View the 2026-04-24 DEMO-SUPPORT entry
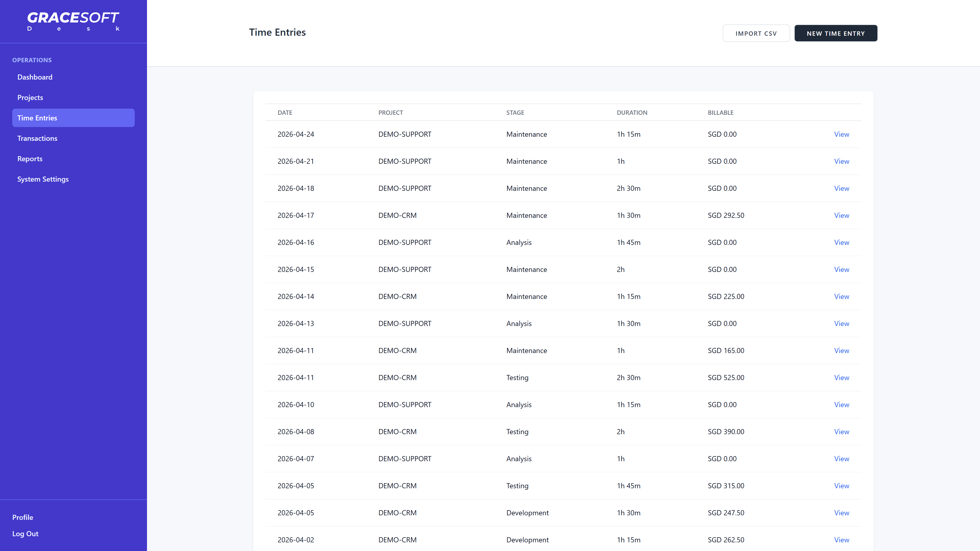Screen dimensions: 980x551 point(841,134)
